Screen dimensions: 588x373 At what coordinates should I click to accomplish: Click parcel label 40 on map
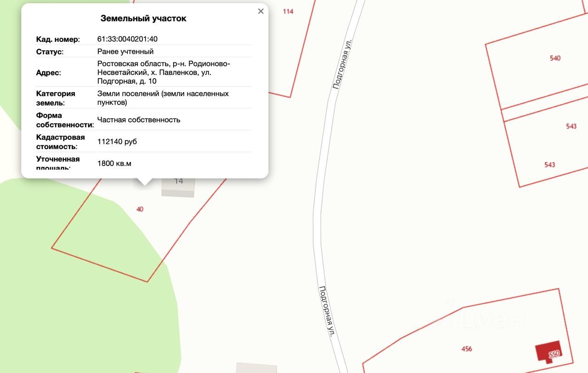140,209
